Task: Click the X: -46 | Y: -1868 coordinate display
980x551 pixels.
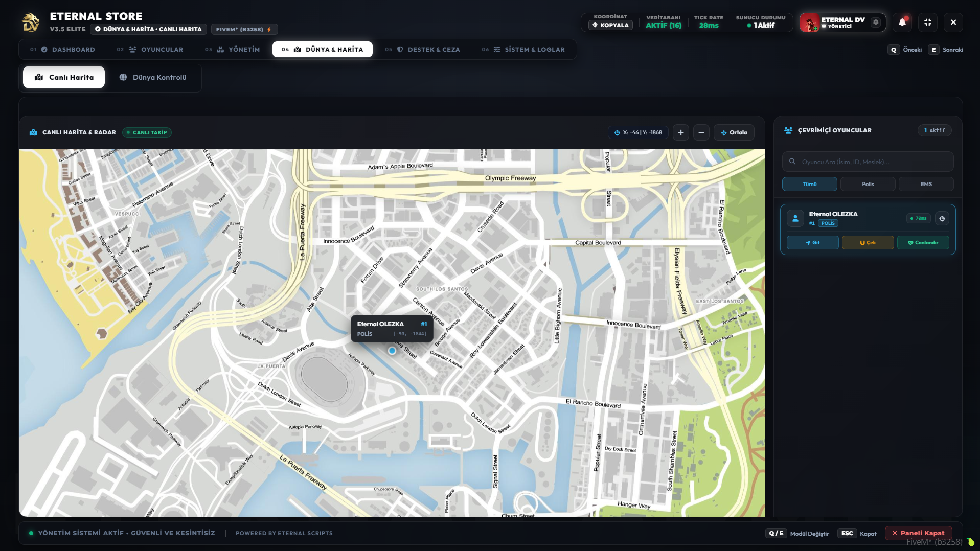Action: [x=638, y=133]
